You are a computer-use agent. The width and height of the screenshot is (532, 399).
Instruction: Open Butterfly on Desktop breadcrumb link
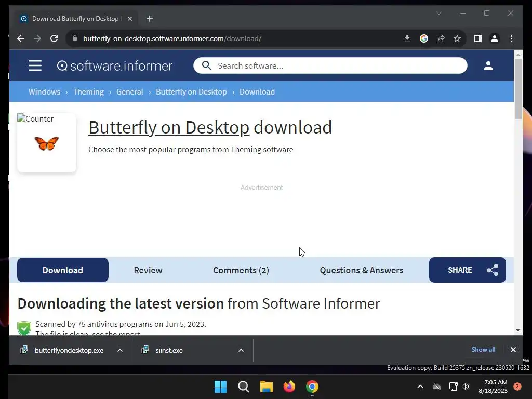pyautogui.click(x=191, y=92)
